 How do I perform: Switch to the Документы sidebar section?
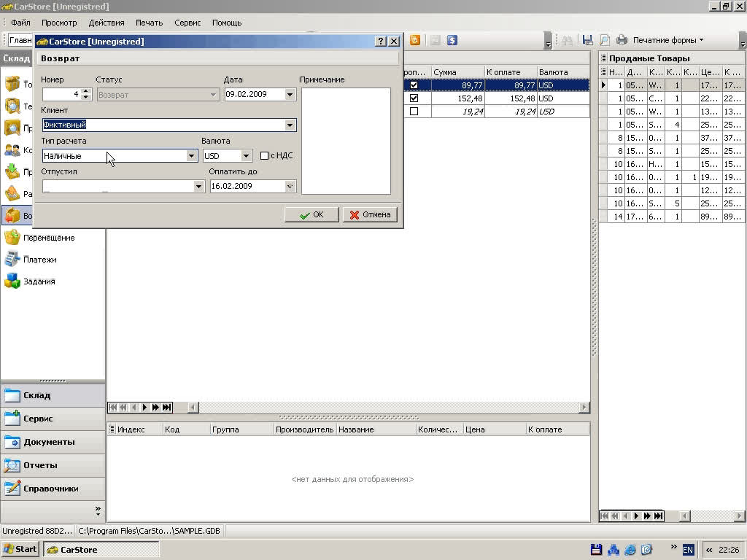pyautogui.click(x=53, y=442)
